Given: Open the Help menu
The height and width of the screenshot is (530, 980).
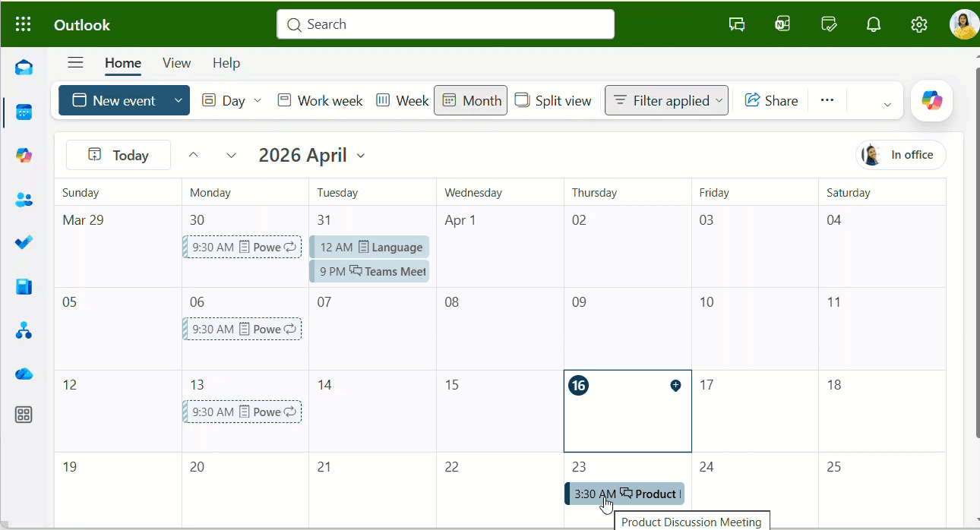Looking at the screenshot, I should (226, 63).
